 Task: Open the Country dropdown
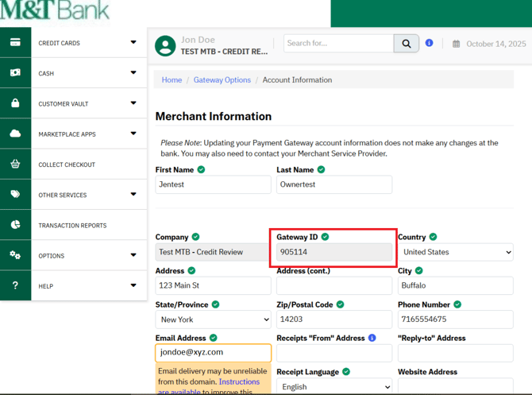(455, 252)
